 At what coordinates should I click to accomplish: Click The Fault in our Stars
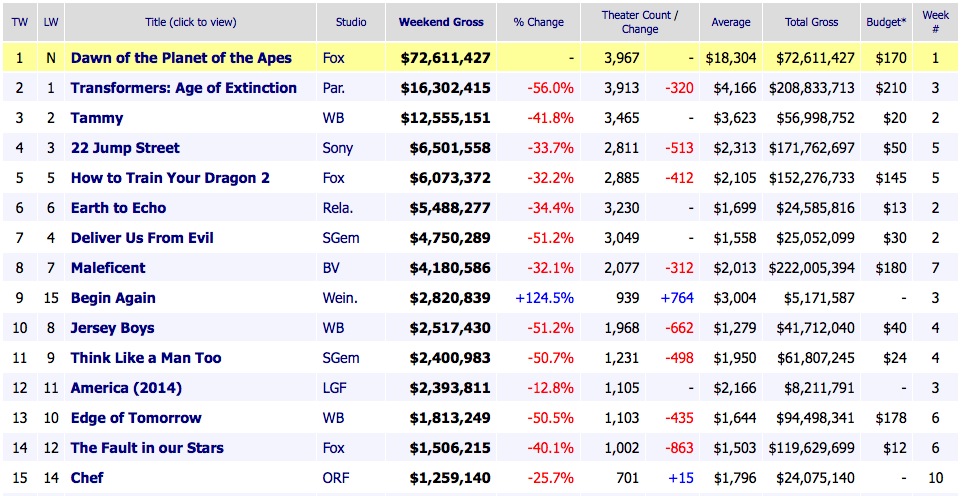click(147, 448)
